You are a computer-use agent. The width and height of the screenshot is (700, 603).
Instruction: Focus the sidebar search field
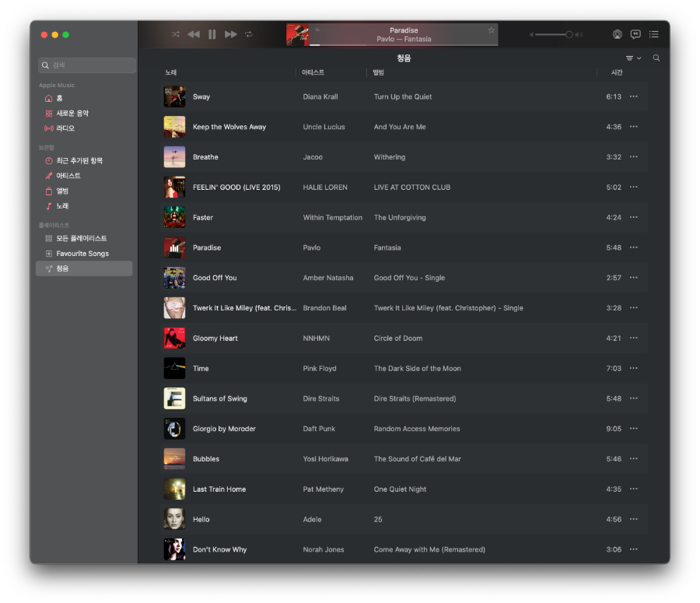87,65
